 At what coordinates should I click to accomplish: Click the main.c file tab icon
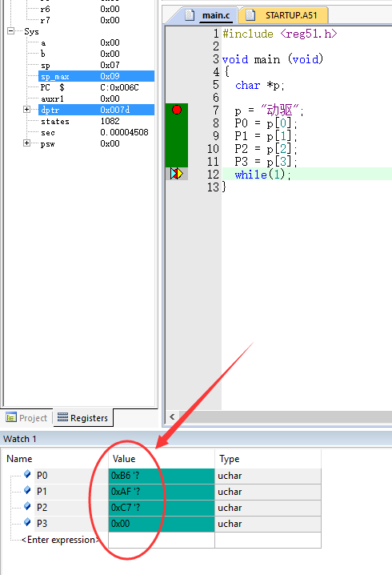190,15
